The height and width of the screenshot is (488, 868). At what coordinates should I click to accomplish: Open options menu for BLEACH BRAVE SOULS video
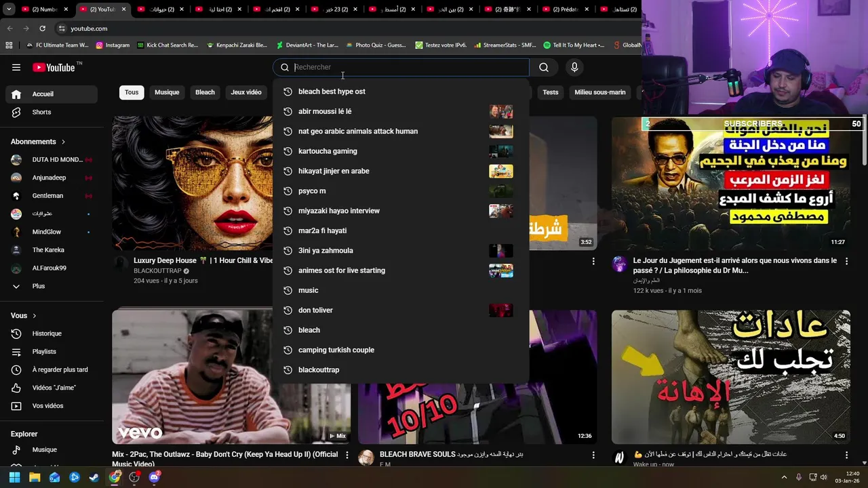pyautogui.click(x=593, y=455)
